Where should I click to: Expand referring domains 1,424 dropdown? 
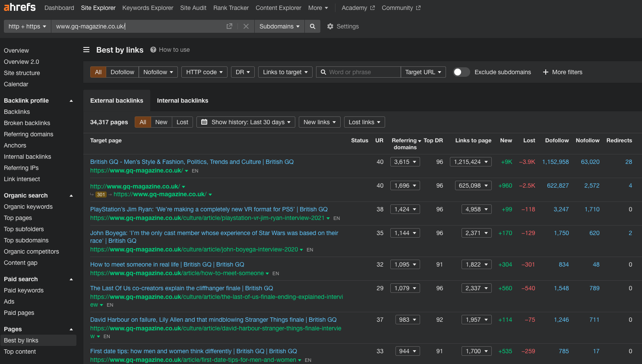405,209
